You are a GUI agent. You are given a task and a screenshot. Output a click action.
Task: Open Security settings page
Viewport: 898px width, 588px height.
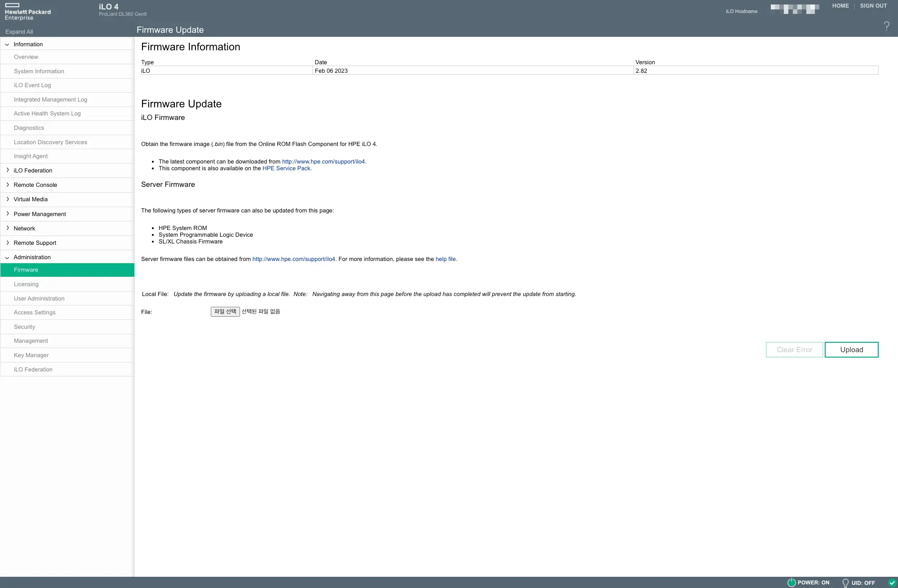pyautogui.click(x=24, y=327)
